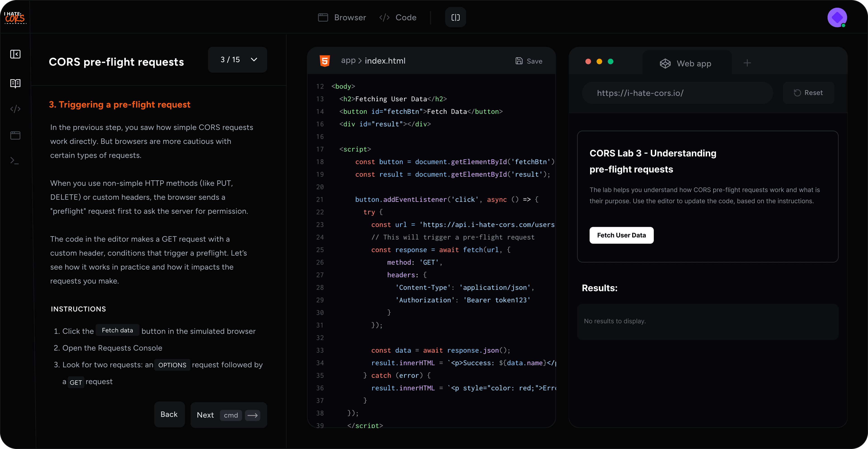Reset the simulated browser URL

809,93
